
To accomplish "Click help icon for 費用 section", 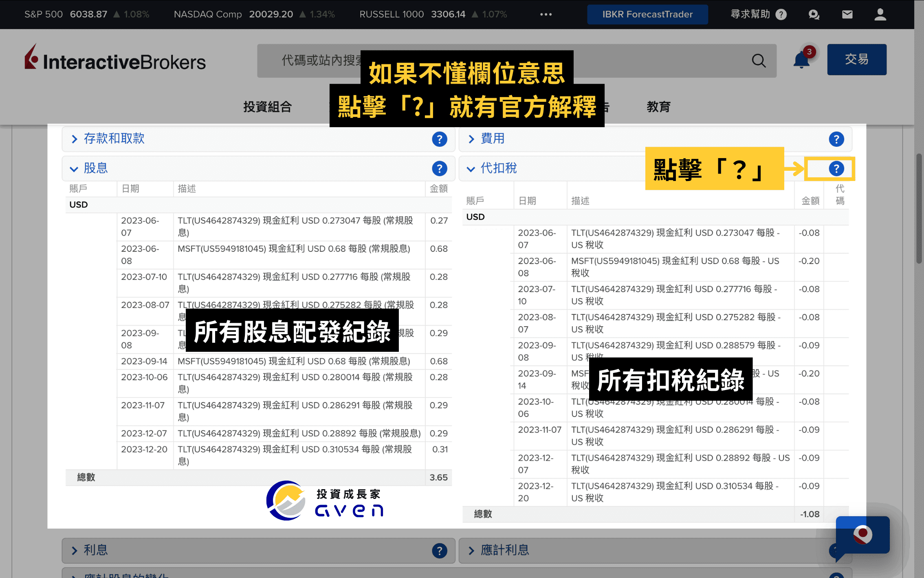I will point(836,139).
